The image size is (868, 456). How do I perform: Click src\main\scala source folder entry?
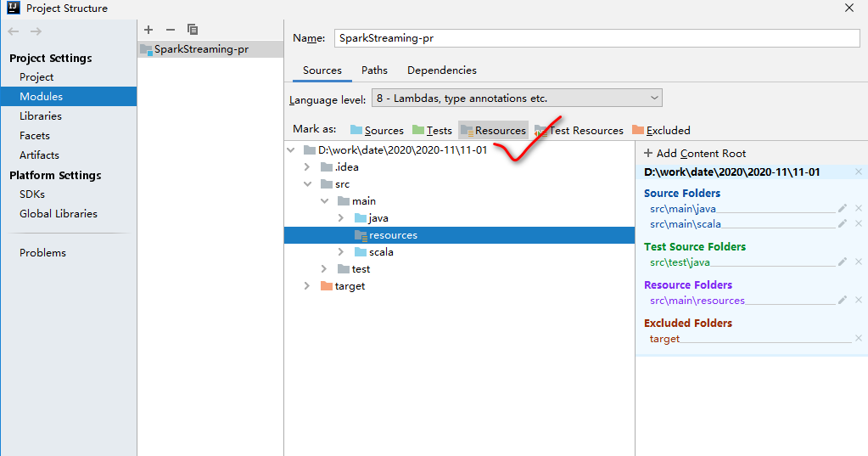click(686, 224)
